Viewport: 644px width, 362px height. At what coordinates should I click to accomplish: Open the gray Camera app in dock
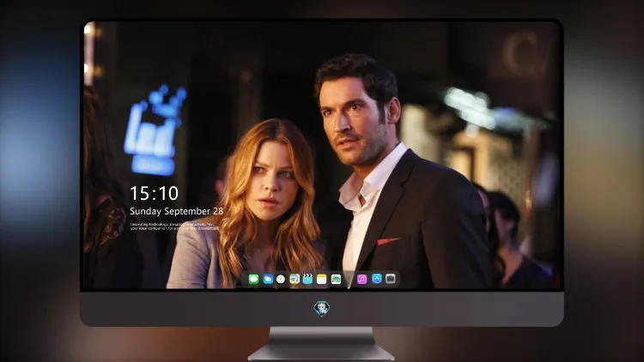[x=391, y=279]
